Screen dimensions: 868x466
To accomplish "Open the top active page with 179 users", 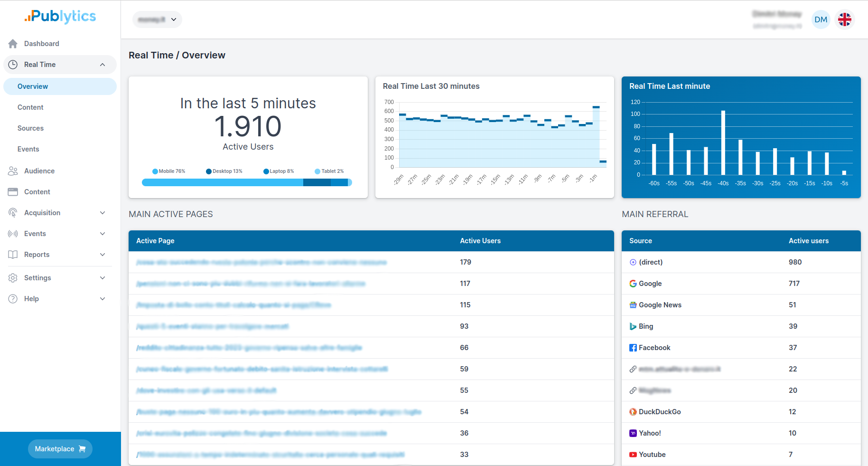I will [261, 262].
